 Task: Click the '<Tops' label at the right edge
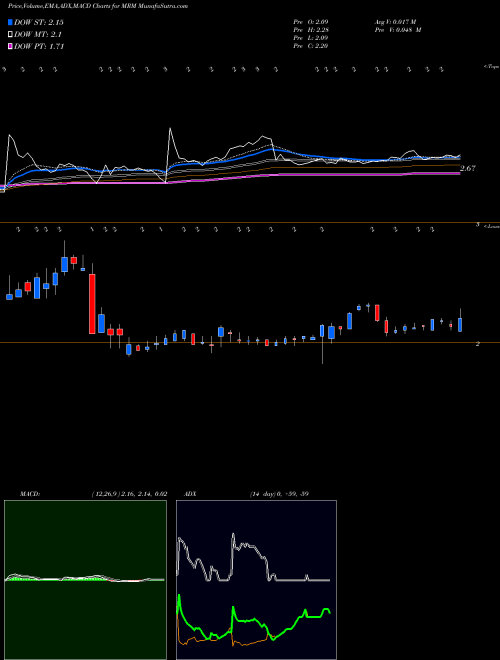(491, 67)
